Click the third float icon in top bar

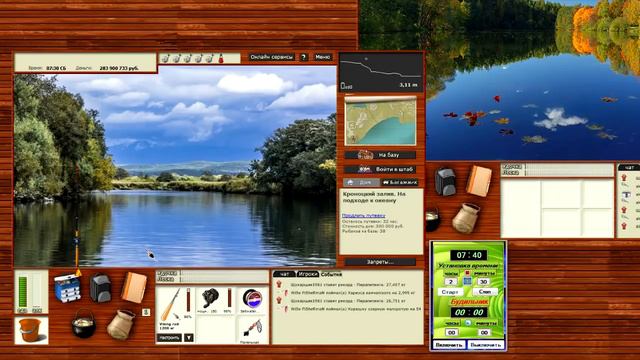(187, 59)
